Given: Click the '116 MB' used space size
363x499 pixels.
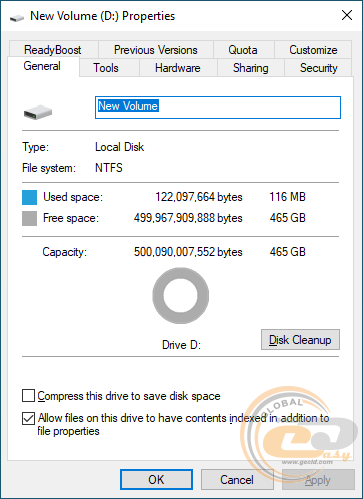Looking at the screenshot, I should coord(287,197).
